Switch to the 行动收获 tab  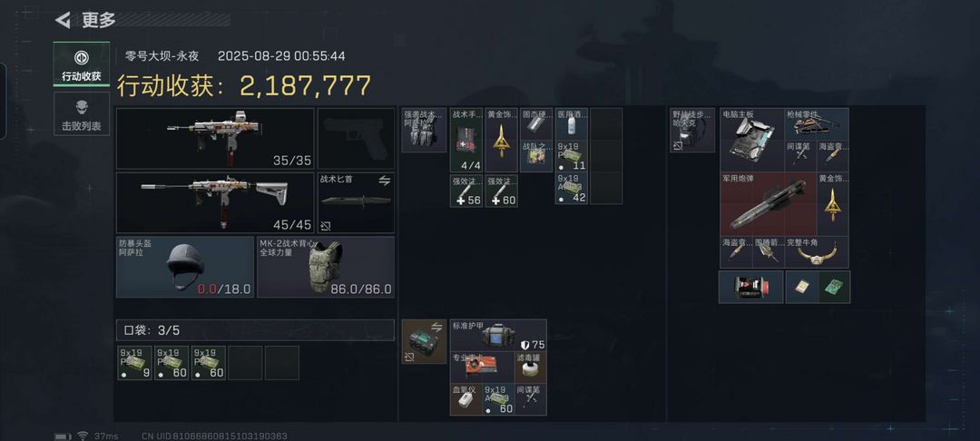[x=82, y=64]
